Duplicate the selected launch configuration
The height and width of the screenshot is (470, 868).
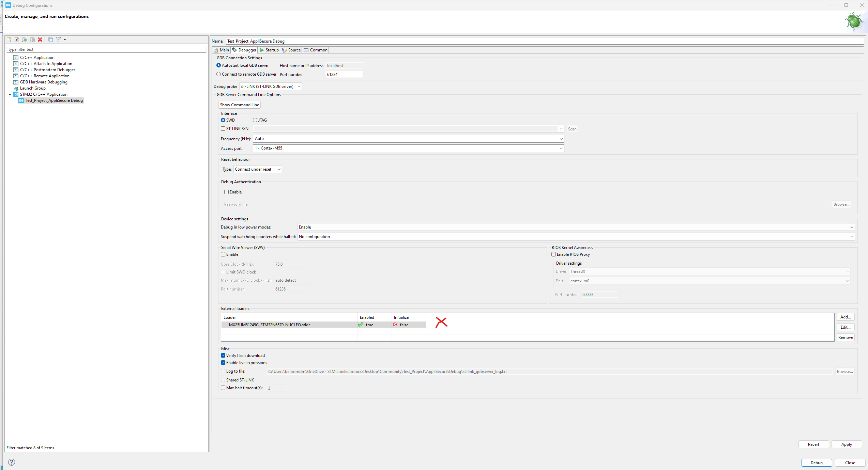(x=32, y=40)
